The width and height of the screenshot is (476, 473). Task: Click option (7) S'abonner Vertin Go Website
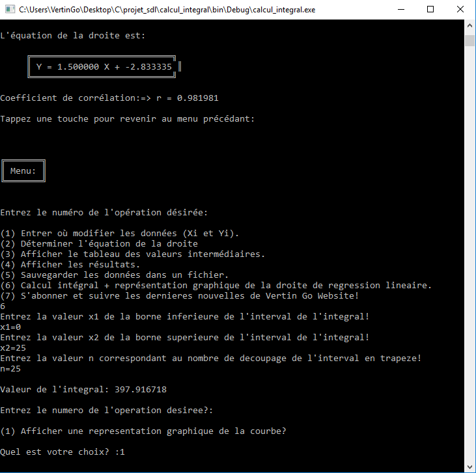coord(180,295)
